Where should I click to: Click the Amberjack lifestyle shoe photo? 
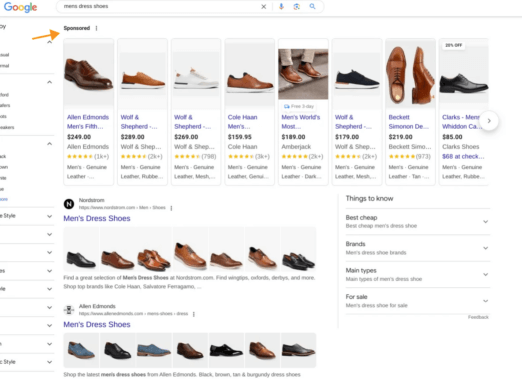(303, 74)
